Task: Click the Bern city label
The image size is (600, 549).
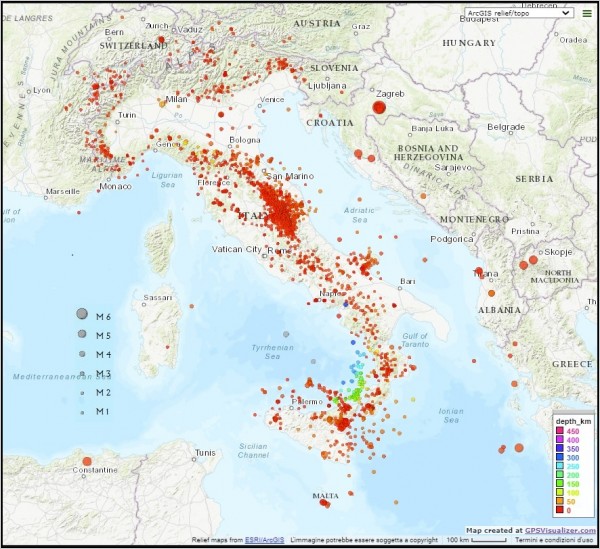Action: tap(114, 32)
